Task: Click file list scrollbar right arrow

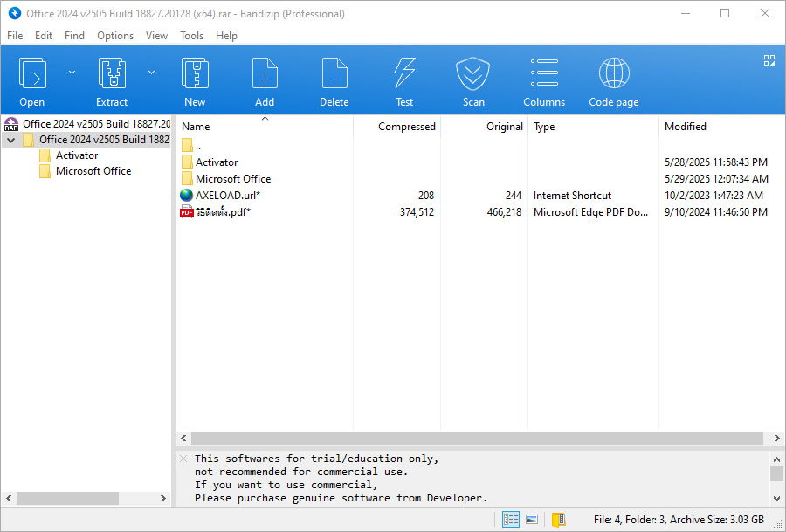Action: (777, 439)
